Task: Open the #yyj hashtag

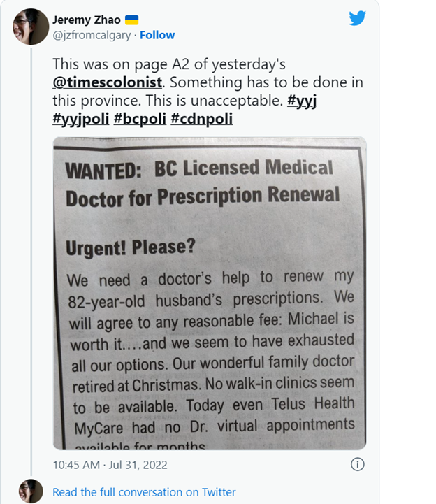Action: 301,101
